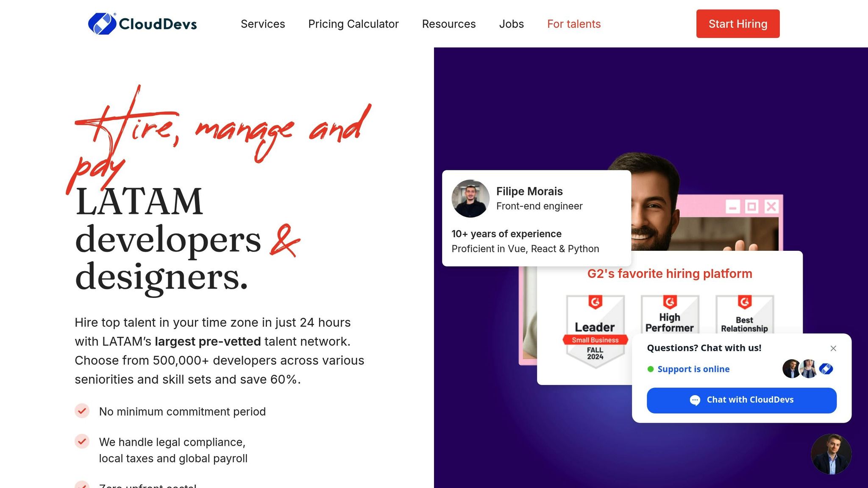Close the chat popup with X
Image resolution: width=868 pixels, height=488 pixels.
click(x=833, y=348)
